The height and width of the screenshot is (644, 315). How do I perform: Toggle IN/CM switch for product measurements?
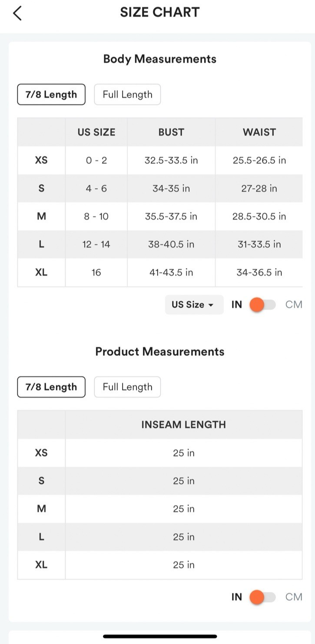tap(262, 597)
